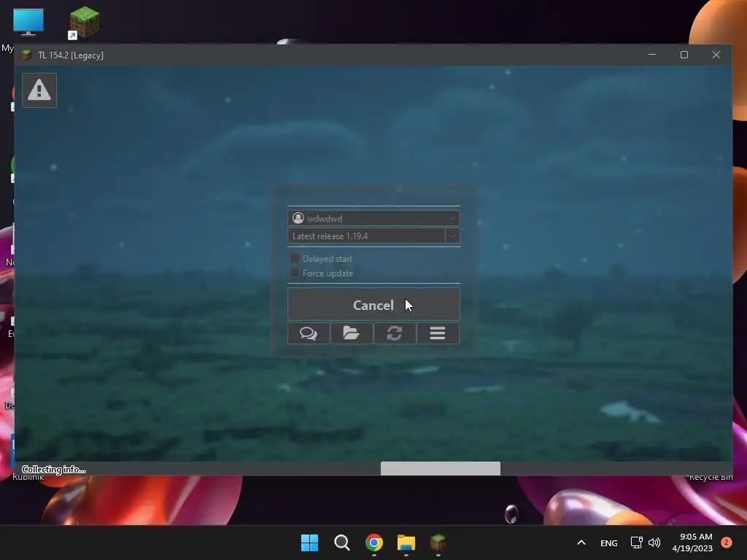Click the TL launcher title bar icon
This screenshot has height=560, width=747.
pyautogui.click(x=27, y=55)
